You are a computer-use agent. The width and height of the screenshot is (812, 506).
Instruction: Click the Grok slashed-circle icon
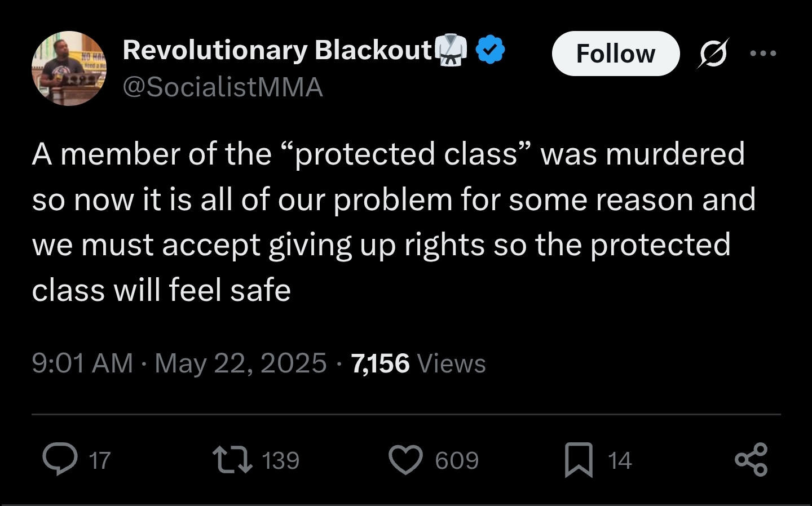(713, 54)
